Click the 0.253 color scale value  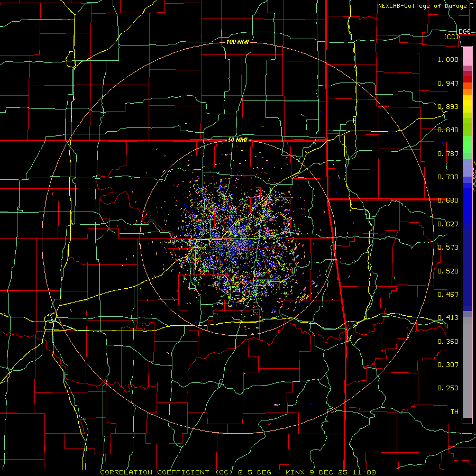(x=448, y=388)
